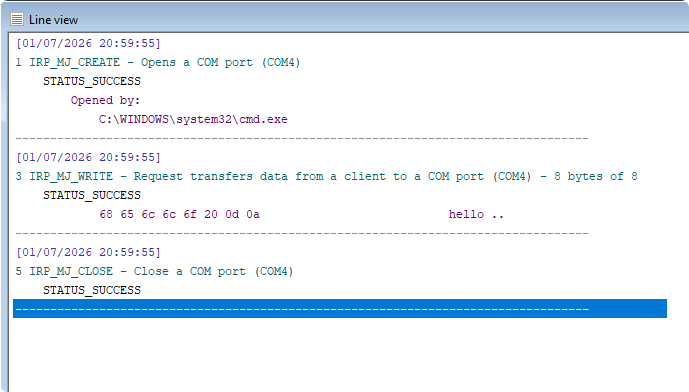Click the timestamp above IRP_MJ_WRITE
Screen dimensions: 689x392
pos(88,157)
